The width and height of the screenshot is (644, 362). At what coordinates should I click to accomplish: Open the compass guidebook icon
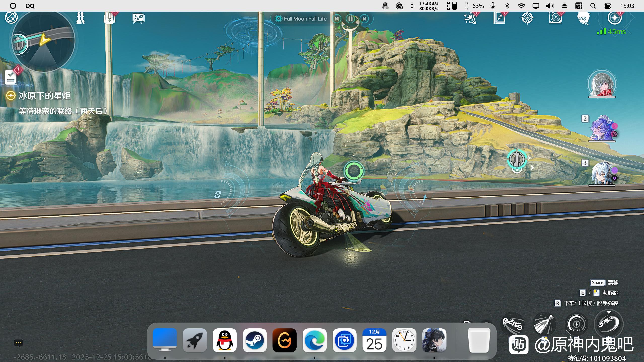coord(499,18)
